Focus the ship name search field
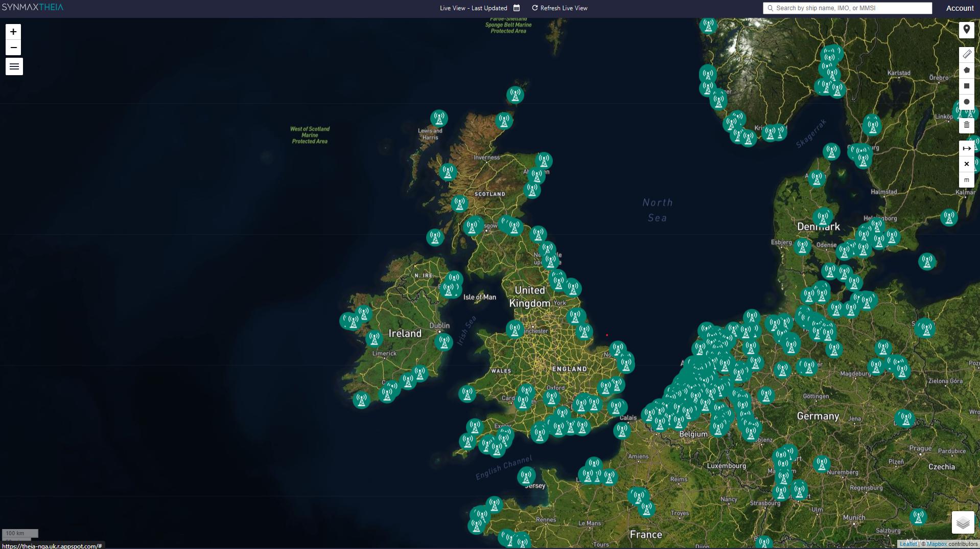The height and width of the screenshot is (549, 980). click(848, 8)
